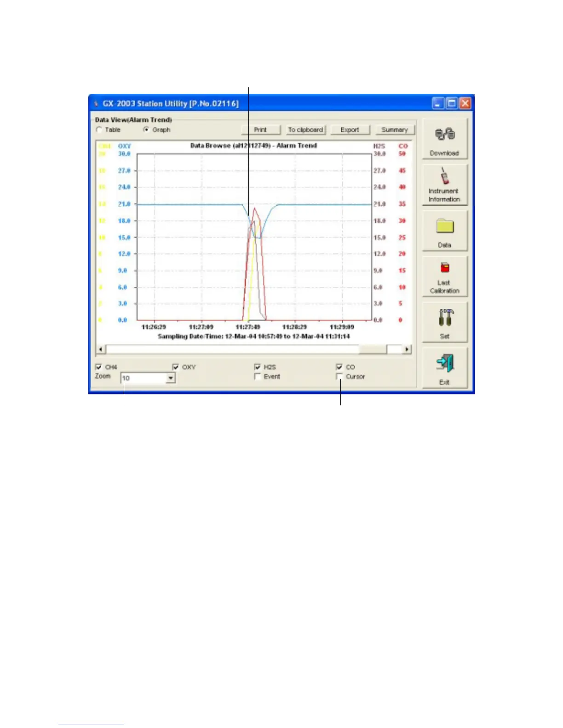Viewport: 563px width, 728px height.
Task: Minimize the GX-2003 Station Utility window
Action: [438, 103]
